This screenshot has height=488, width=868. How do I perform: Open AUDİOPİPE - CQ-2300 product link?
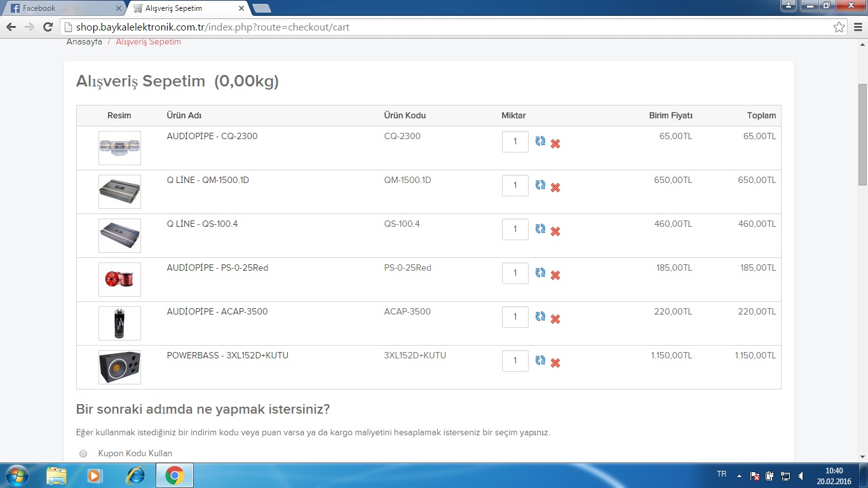[212, 136]
